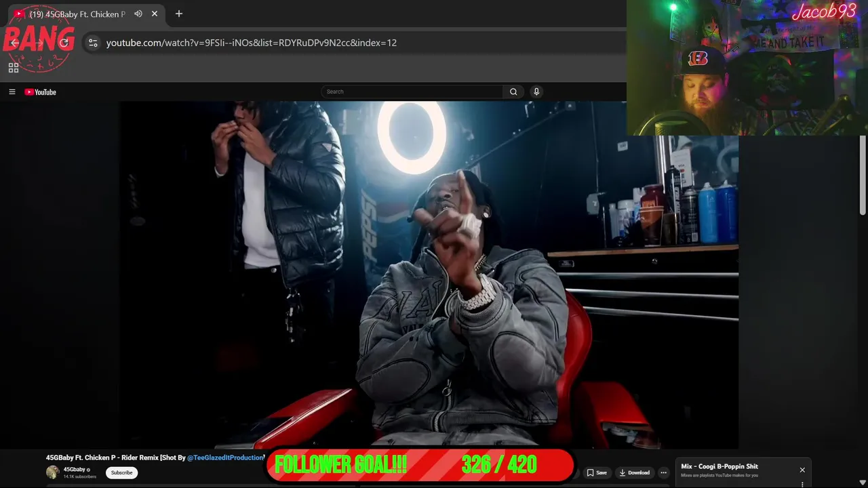This screenshot has width=868, height=488.
Task: Click the URL in the address bar
Action: [x=251, y=43]
